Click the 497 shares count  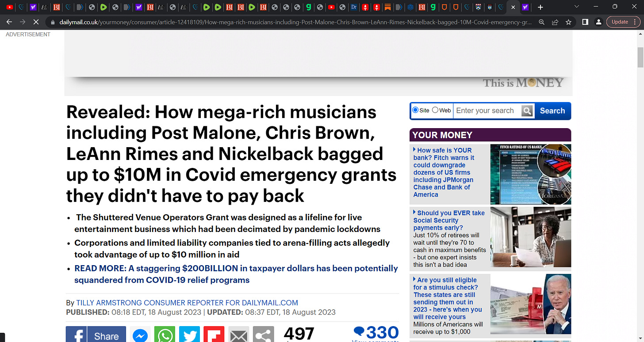pyautogui.click(x=299, y=334)
